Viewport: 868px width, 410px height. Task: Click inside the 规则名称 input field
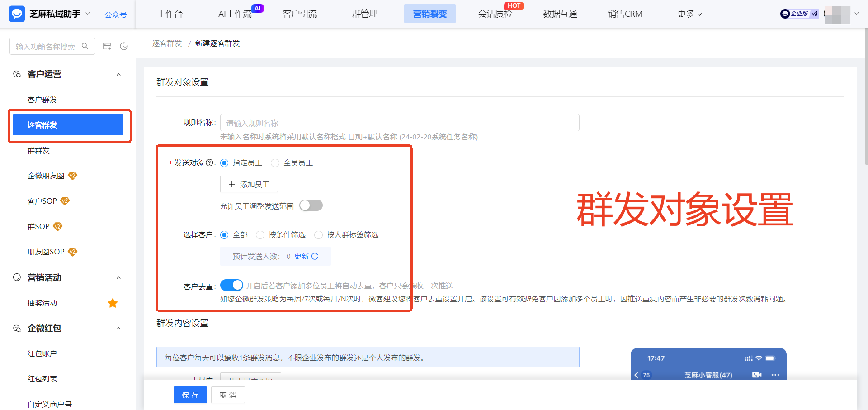point(399,123)
